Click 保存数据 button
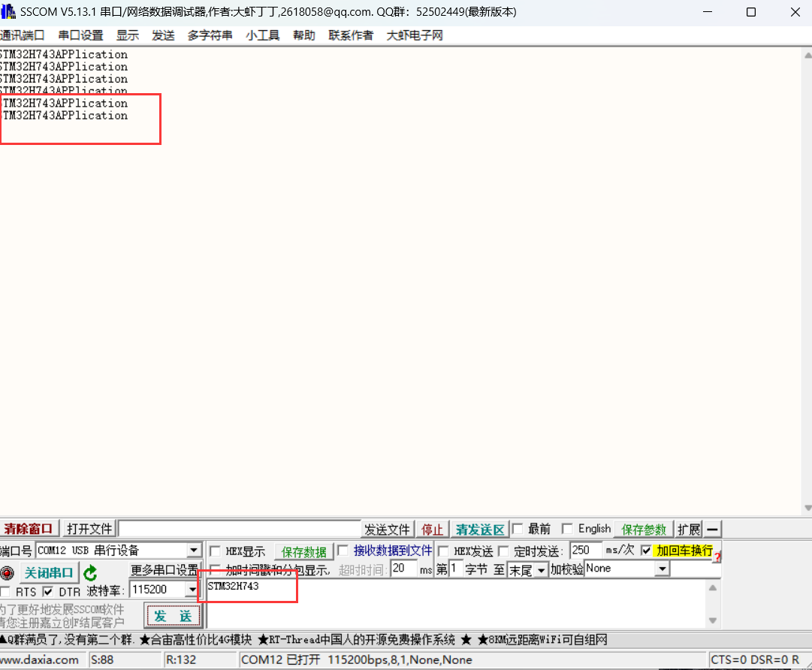 pos(304,552)
